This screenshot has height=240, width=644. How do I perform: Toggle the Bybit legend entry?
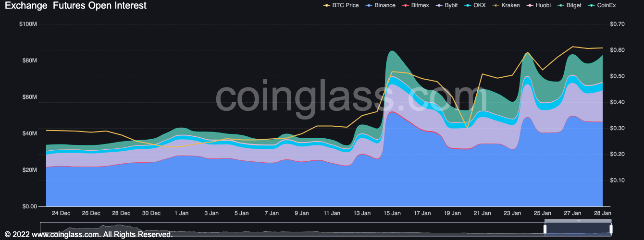pyautogui.click(x=446, y=5)
